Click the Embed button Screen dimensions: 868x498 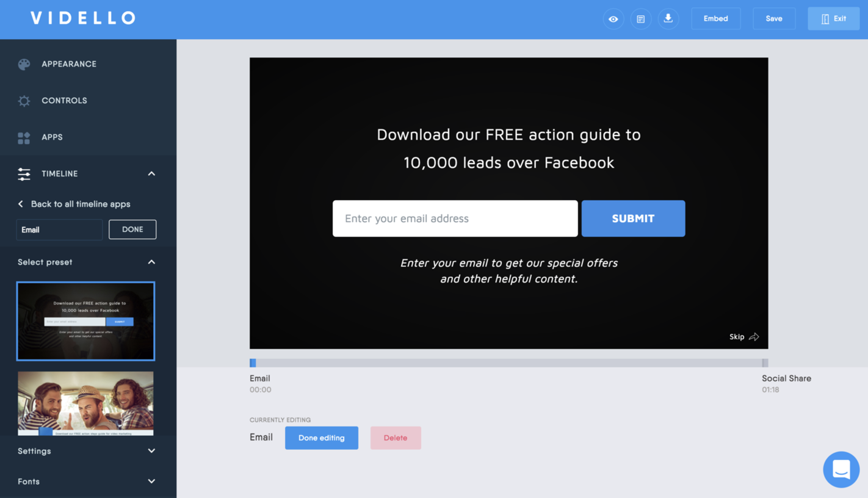716,19
